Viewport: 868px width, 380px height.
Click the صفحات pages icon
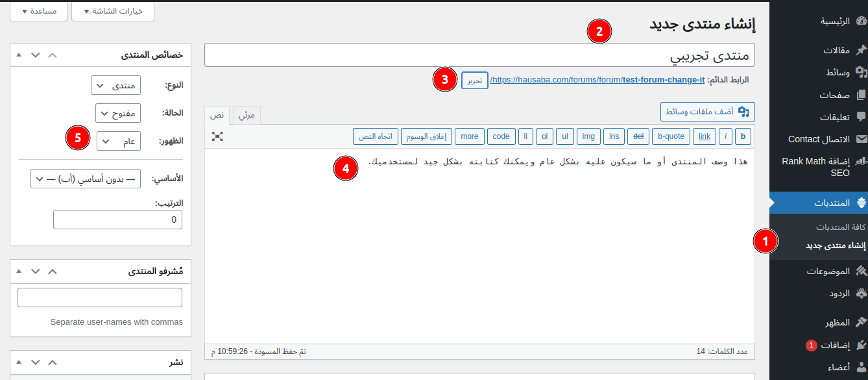(x=861, y=95)
